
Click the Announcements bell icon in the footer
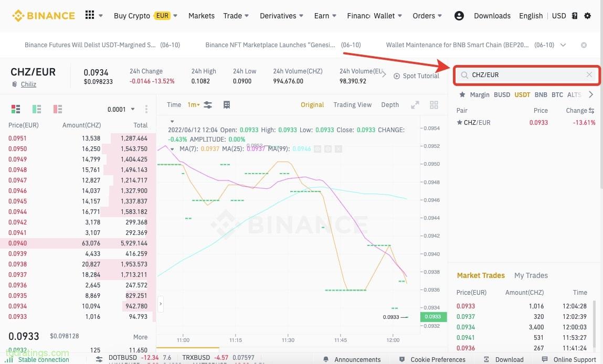326,359
